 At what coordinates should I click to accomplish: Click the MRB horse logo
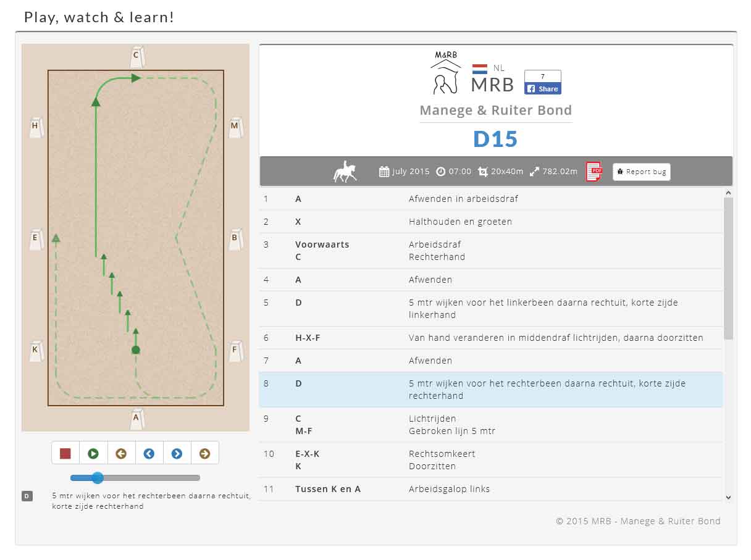coord(445,73)
